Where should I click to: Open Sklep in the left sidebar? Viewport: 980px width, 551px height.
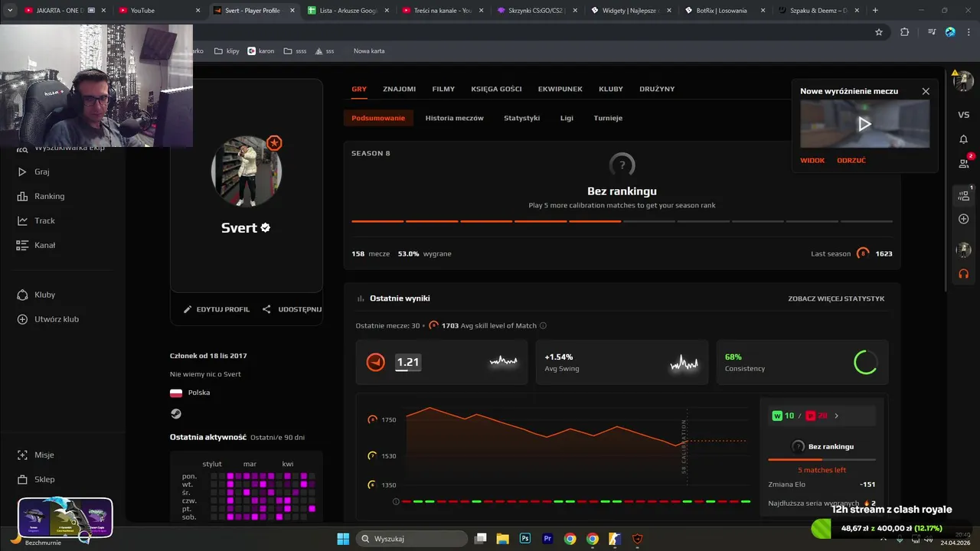[35, 479]
